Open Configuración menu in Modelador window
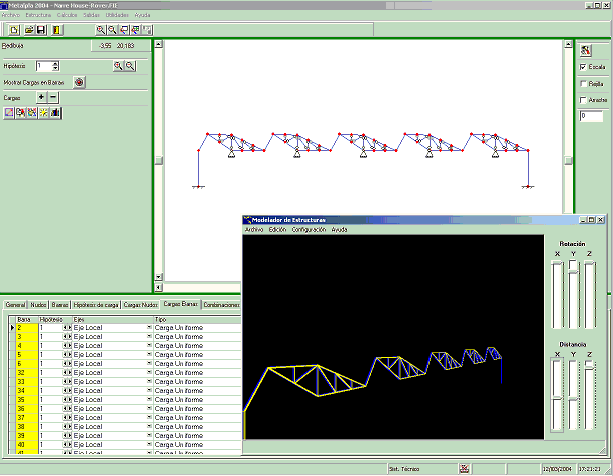Image resolution: width=613 pixels, height=476 pixels. pos(308,229)
